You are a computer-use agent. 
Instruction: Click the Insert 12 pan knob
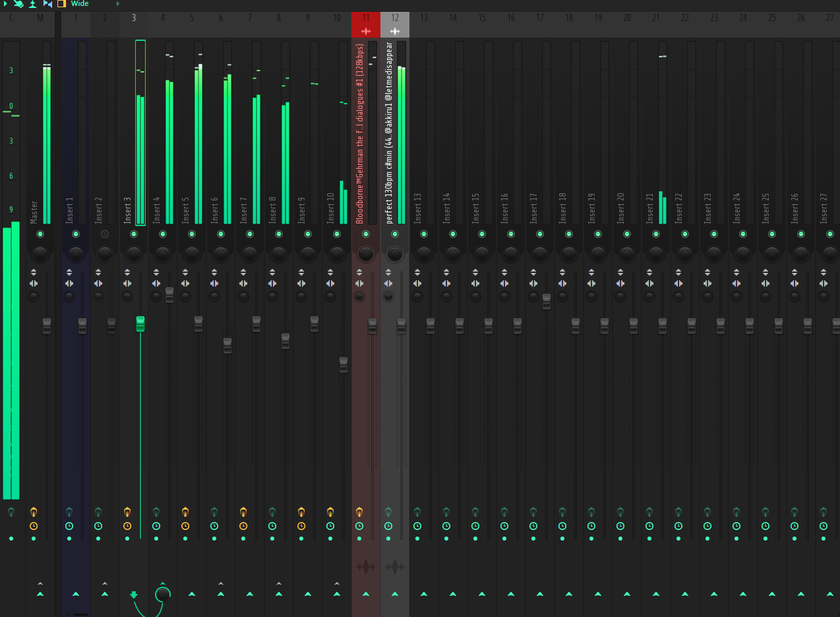point(395,253)
